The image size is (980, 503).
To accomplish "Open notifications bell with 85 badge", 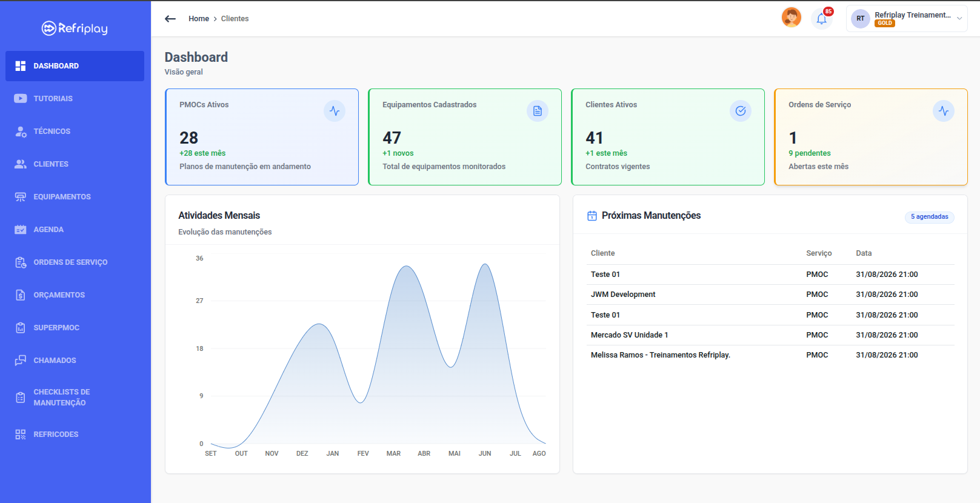I will 822,19.
